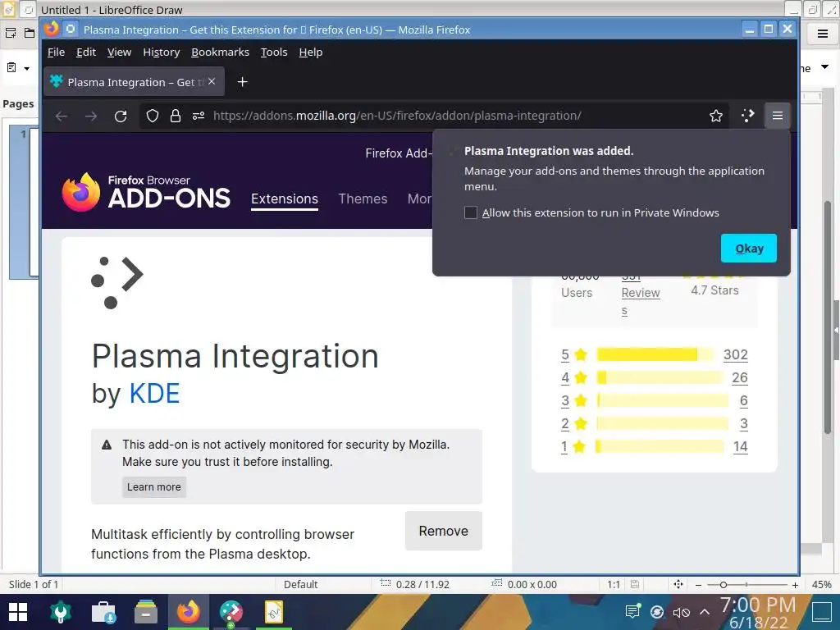The height and width of the screenshot is (630, 840).
Task: Open the Bookmarks menu
Action: click(220, 52)
